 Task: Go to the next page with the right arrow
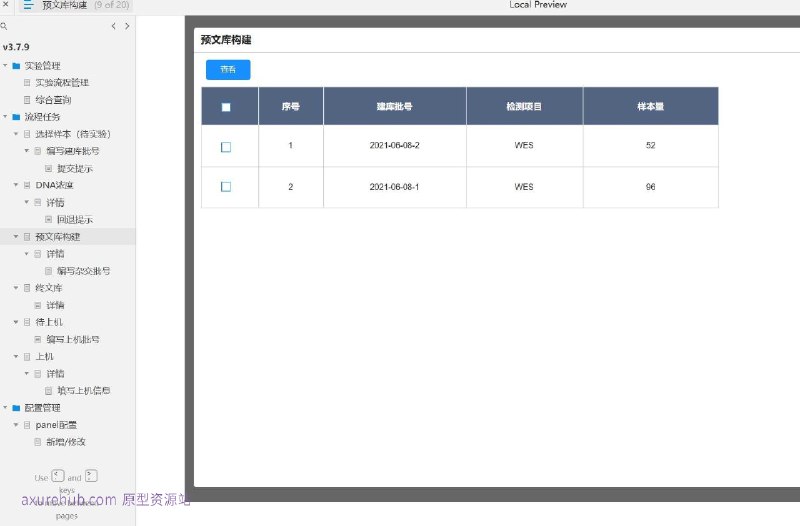pyautogui.click(x=127, y=26)
